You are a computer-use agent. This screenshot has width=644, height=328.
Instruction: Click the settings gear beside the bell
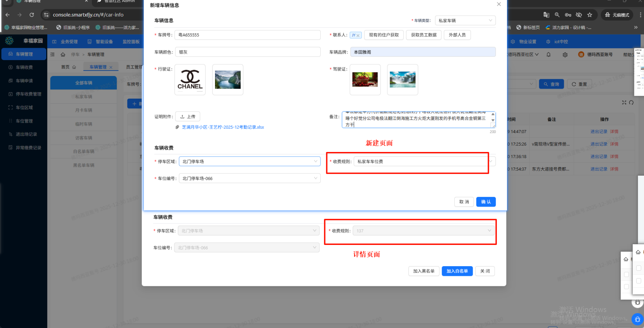[x=565, y=55]
